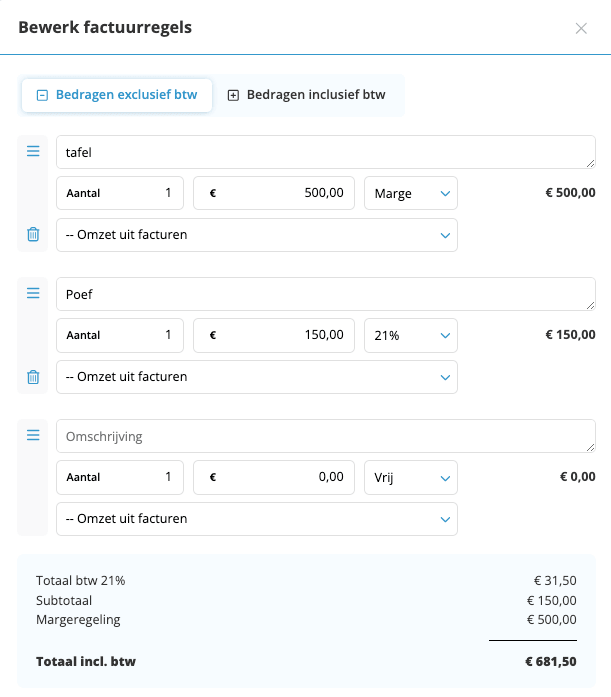Open the Marge btw dropdown for tafel
Screen dimensions: 611x697
pos(410,194)
